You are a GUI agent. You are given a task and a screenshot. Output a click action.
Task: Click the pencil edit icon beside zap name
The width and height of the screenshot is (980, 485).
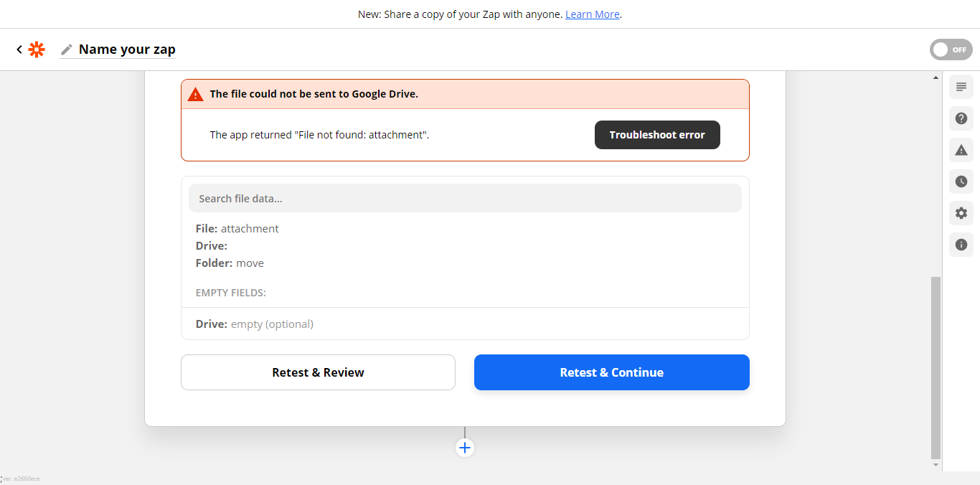coord(67,50)
